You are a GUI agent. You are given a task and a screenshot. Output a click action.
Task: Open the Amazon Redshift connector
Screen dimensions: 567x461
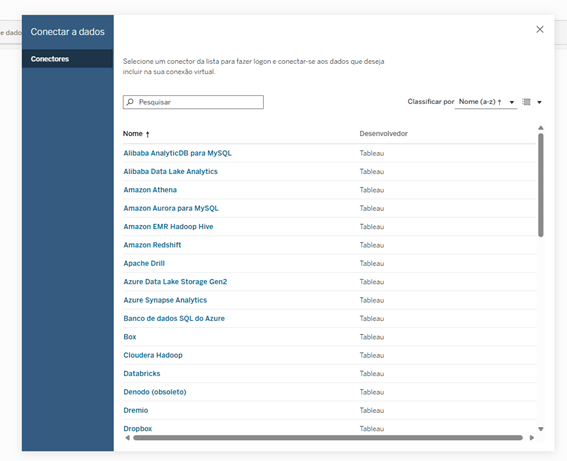click(x=152, y=245)
